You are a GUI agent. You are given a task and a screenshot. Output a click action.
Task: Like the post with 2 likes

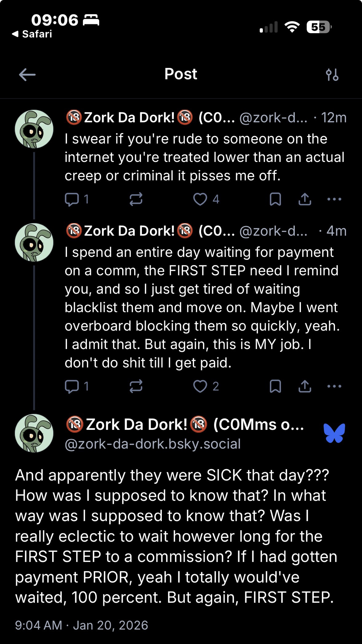200,386
